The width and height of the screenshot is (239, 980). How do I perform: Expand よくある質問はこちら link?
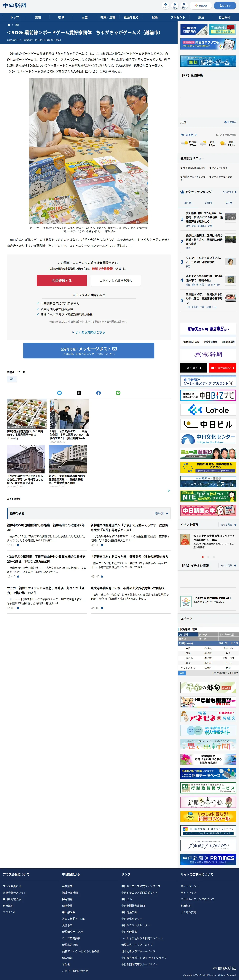click(89, 332)
